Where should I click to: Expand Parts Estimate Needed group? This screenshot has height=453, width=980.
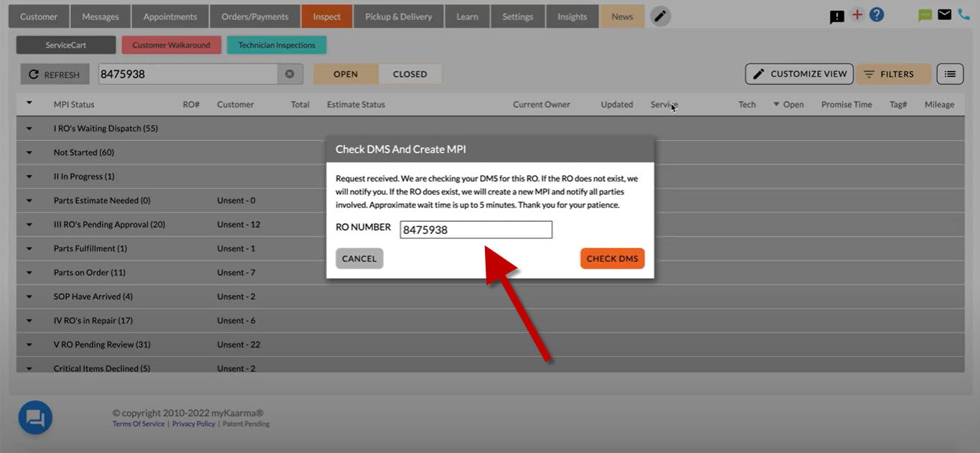point(29,200)
